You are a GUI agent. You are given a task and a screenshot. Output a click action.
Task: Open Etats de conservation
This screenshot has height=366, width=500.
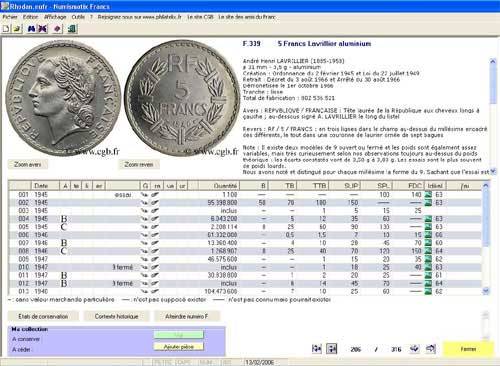click(43, 316)
